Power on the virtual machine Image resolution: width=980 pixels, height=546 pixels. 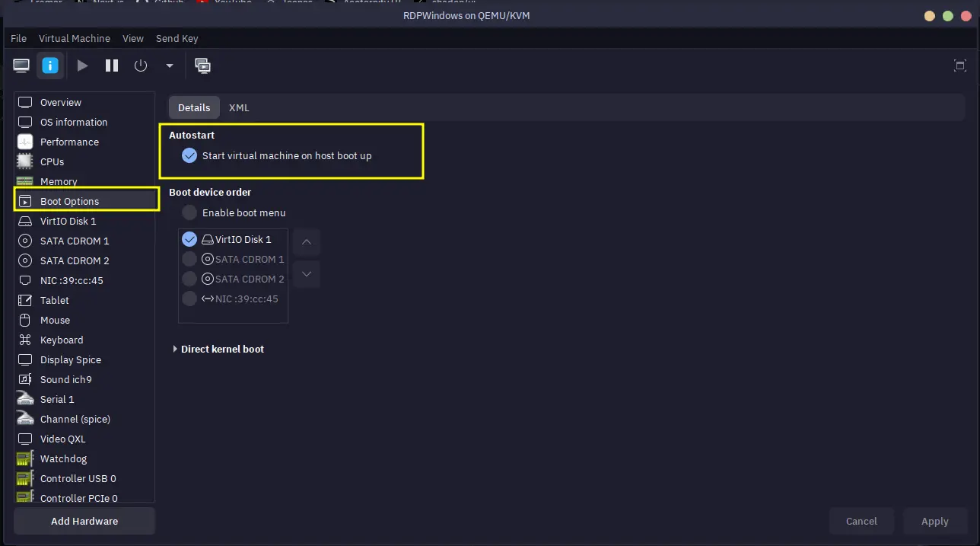tap(82, 65)
